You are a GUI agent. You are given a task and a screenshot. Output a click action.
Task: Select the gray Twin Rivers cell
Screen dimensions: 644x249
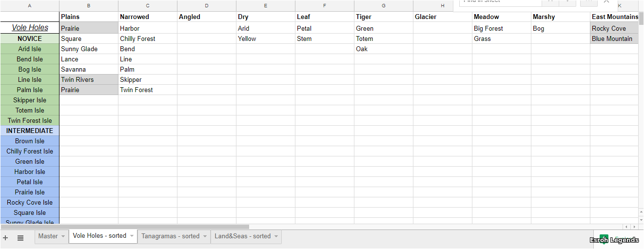(x=89, y=79)
